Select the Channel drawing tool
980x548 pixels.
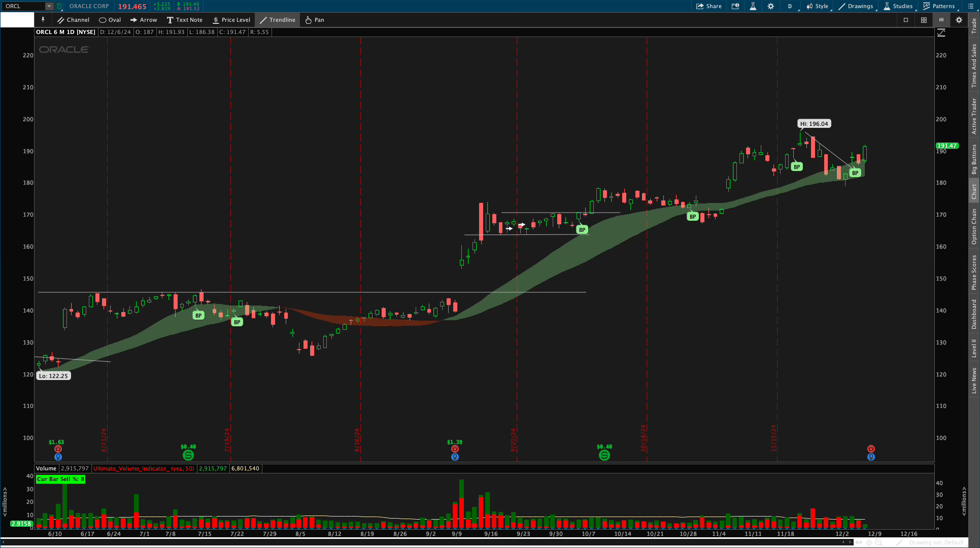coord(73,20)
